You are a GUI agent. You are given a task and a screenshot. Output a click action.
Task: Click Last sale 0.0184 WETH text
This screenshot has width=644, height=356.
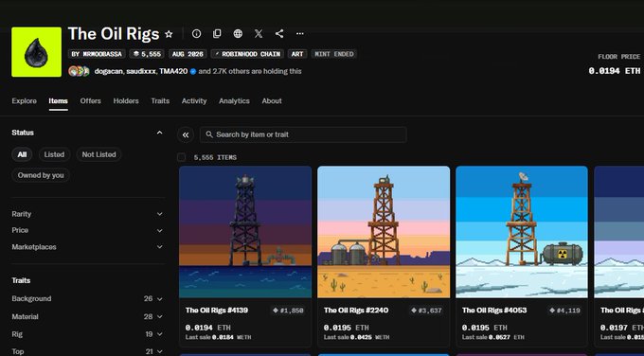click(218, 337)
